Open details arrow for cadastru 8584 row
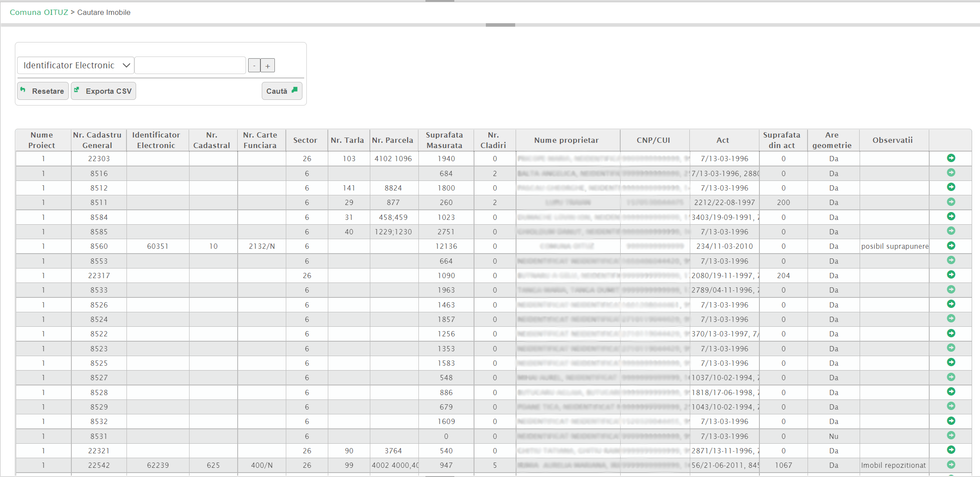The height and width of the screenshot is (477, 980). click(x=951, y=216)
